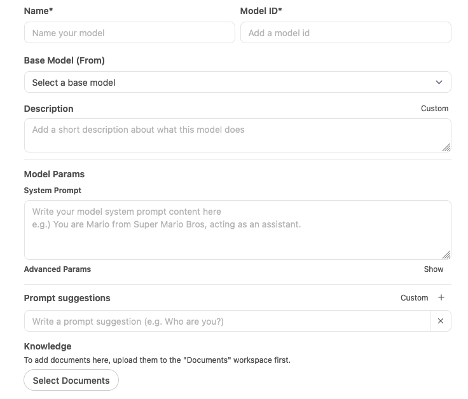Show the Advanced Params section
This screenshot has height=399, width=468.
[433, 269]
